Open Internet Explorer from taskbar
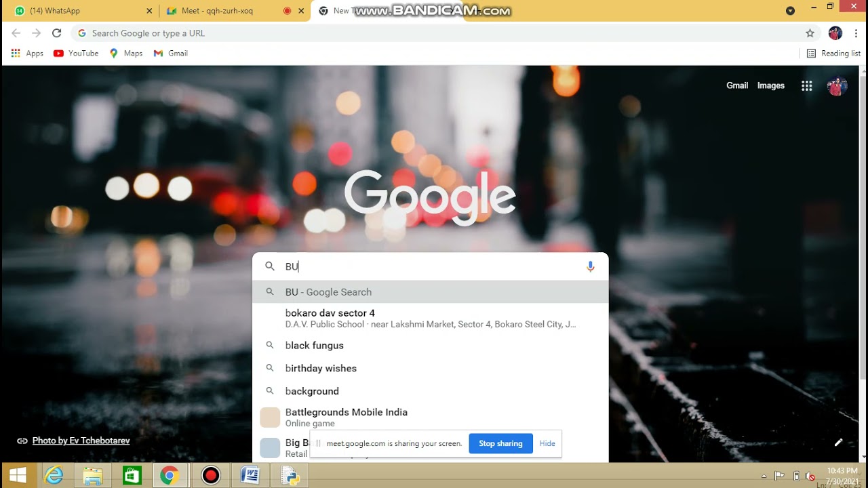 pyautogui.click(x=54, y=476)
